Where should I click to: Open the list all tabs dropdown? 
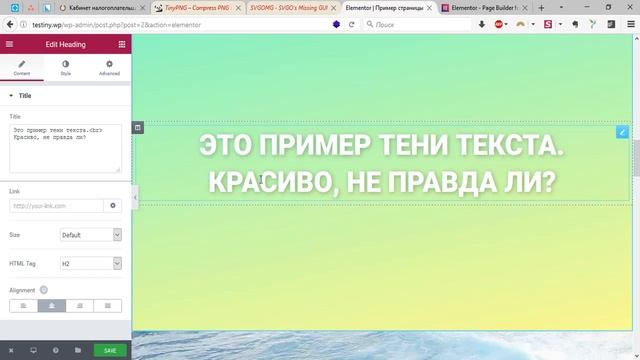coord(561,8)
